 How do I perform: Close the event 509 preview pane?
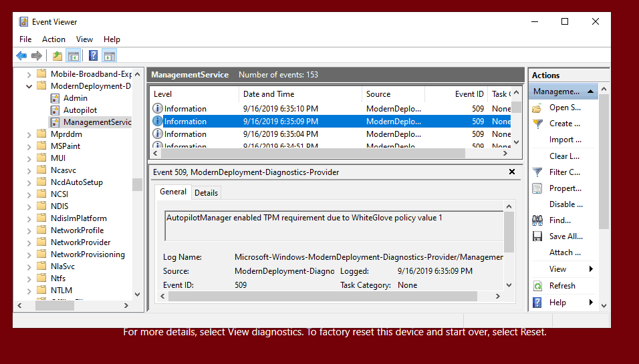coord(512,172)
